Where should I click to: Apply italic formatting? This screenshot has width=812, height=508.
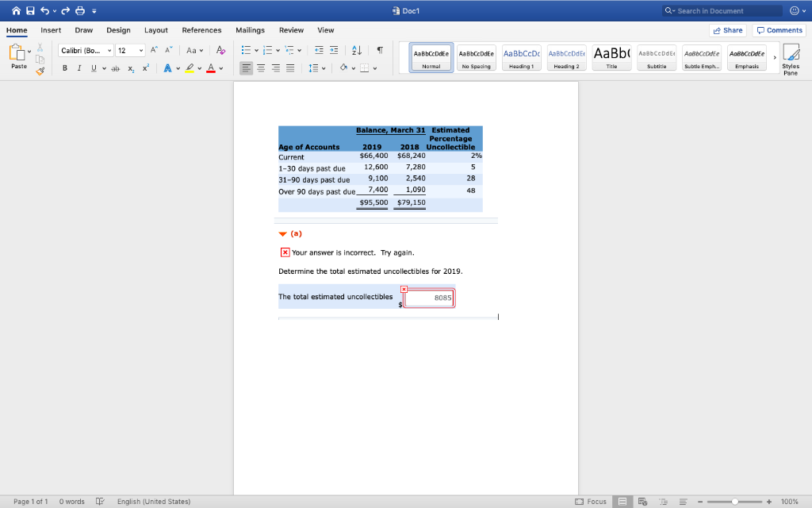pyautogui.click(x=78, y=67)
